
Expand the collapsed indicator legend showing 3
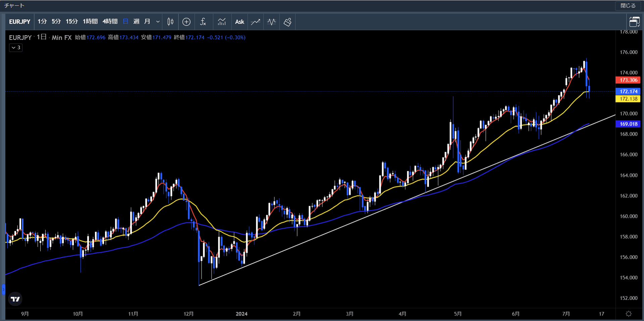[16, 48]
